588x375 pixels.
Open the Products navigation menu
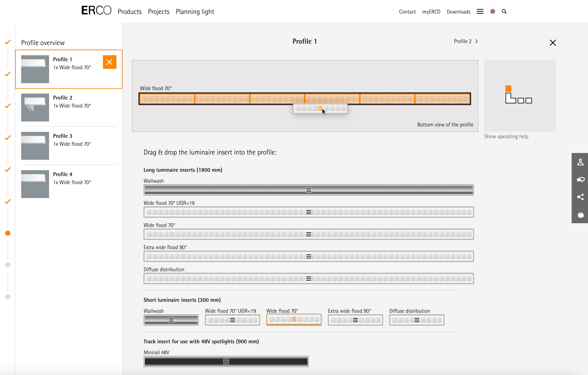(129, 12)
